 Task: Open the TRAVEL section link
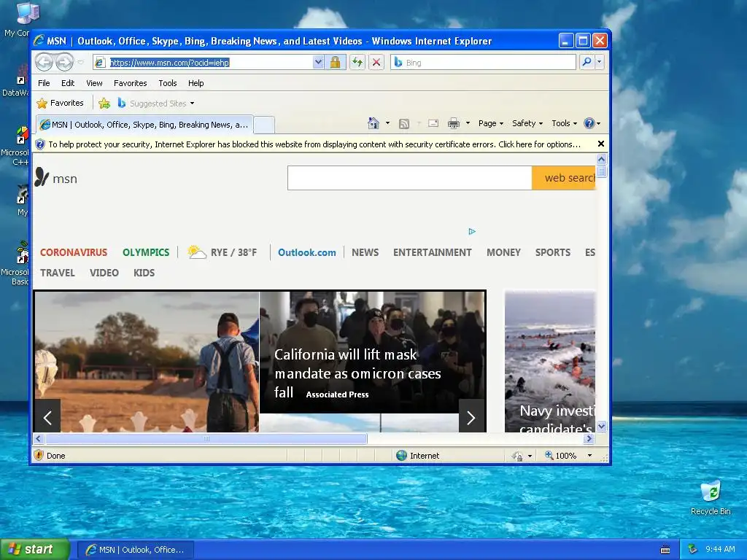[57, 273]
